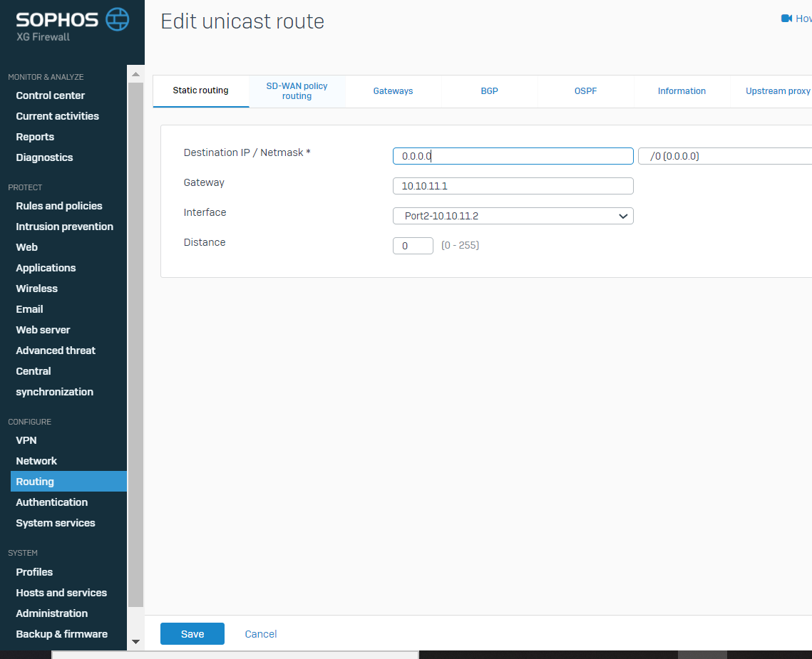Click the 'Distance' field label

pos(205,242)
